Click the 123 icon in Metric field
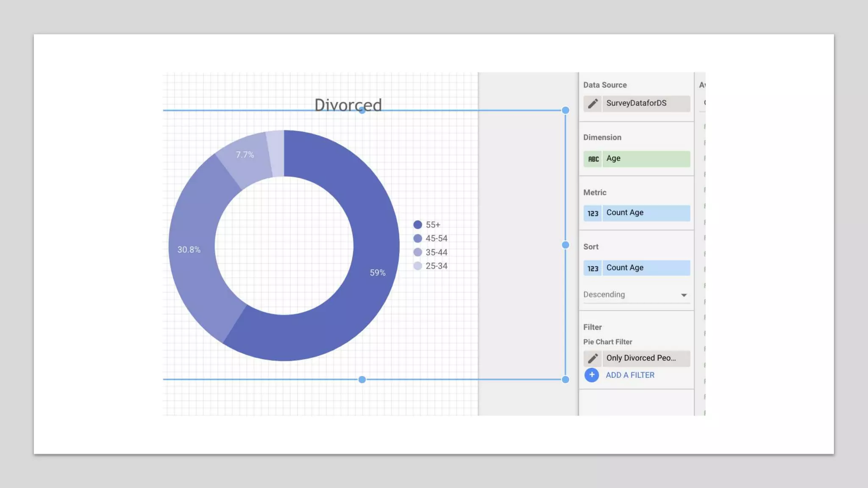868x488 pixels. [593, 213]
